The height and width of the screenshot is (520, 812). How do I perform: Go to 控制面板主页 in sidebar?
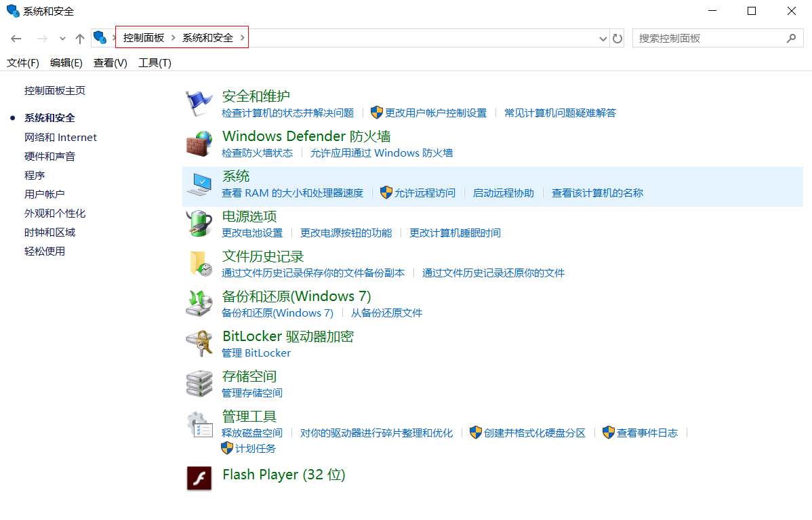click(55, 91)
